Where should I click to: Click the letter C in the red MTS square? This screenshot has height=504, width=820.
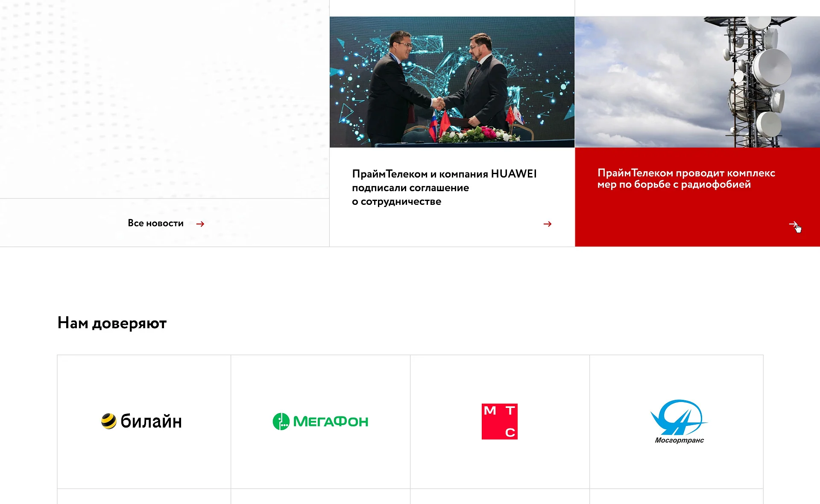pos(510,432)
